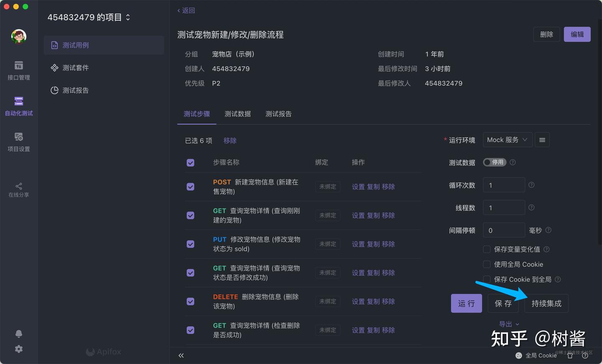
Task: Uncheck GET 检查删除是否成功 step
Action: tap(190, 330)
